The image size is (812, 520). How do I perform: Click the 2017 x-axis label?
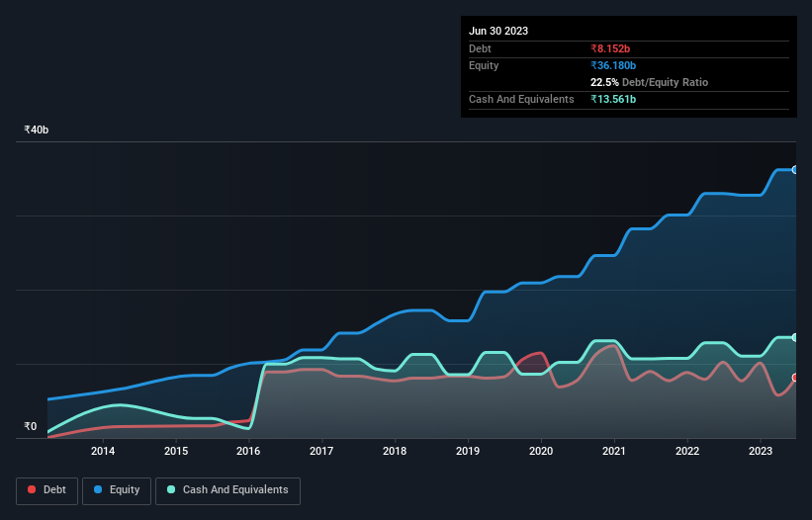[x=321, y=451]
